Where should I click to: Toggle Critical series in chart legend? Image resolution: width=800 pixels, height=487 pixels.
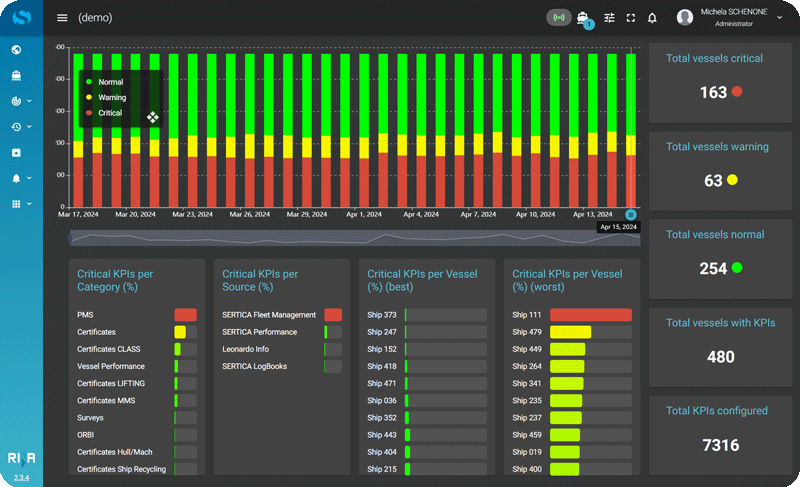click(105, 114)
